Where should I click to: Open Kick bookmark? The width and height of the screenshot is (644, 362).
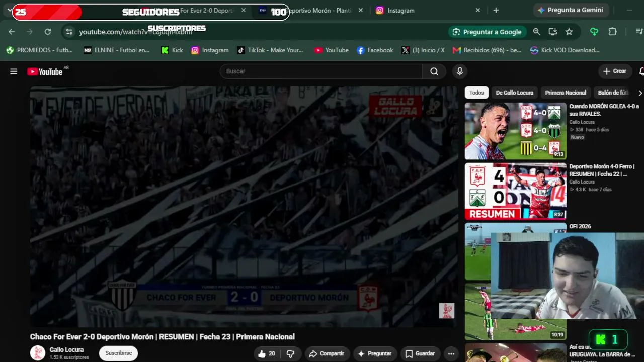[172, 50]
